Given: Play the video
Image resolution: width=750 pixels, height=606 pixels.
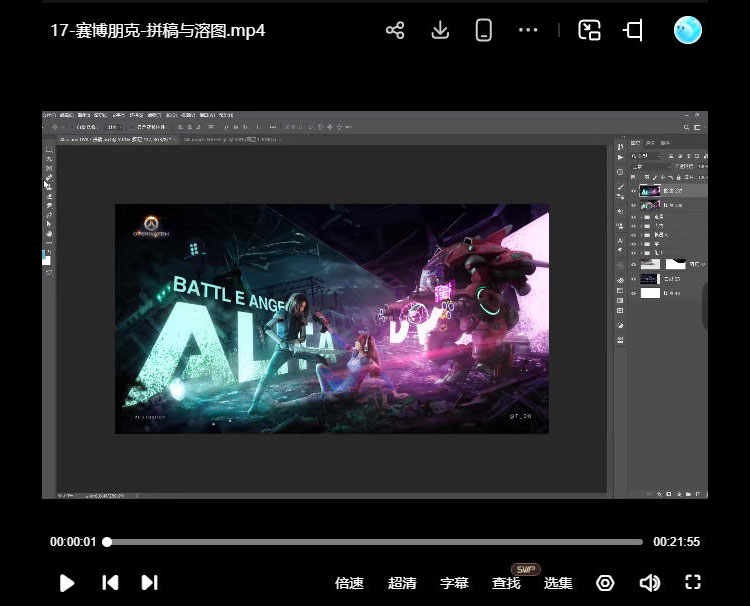Looking at the screenshot, I should point(67,582).
